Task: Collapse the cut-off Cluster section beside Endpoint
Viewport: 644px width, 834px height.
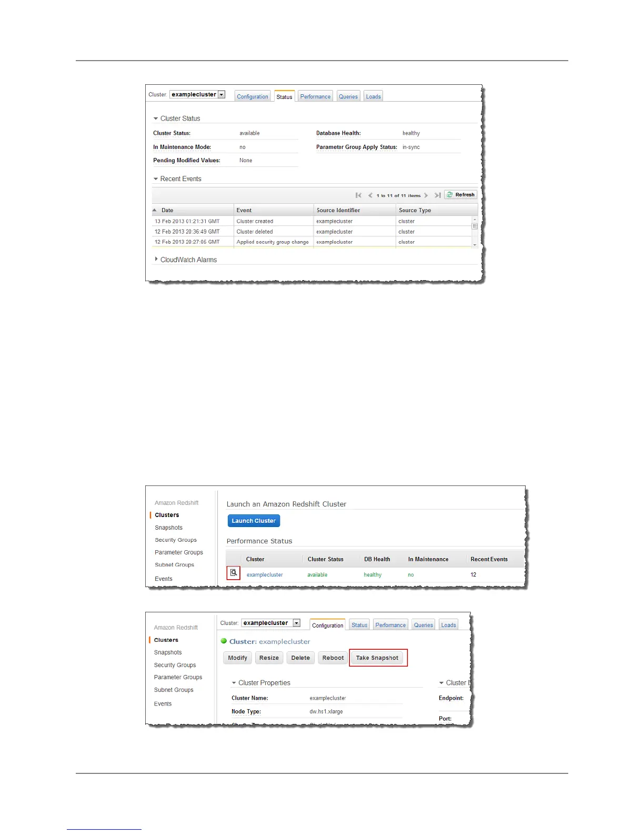Action: tap(441, 683)
